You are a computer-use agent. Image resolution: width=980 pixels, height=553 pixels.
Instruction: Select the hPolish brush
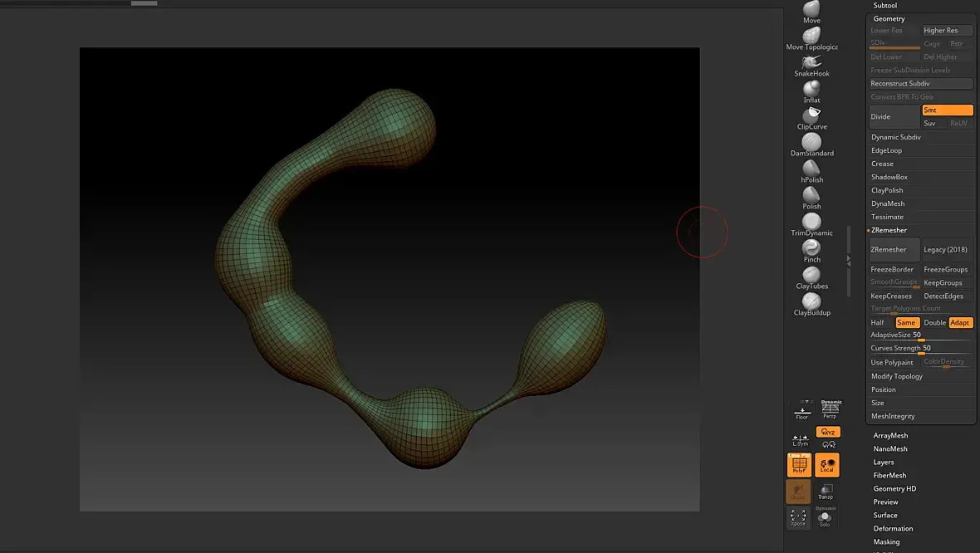(x=811, y=171)
